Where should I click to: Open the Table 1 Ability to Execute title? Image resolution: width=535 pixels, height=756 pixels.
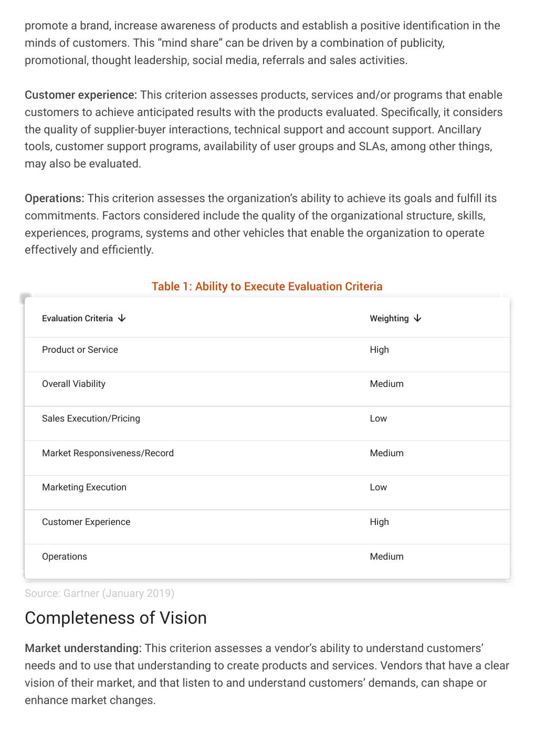267,286
